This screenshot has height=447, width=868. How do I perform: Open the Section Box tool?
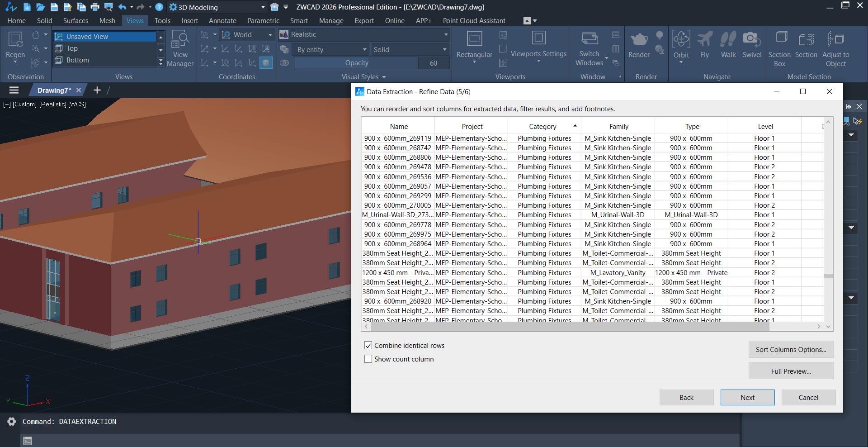[x=780, y=40]
